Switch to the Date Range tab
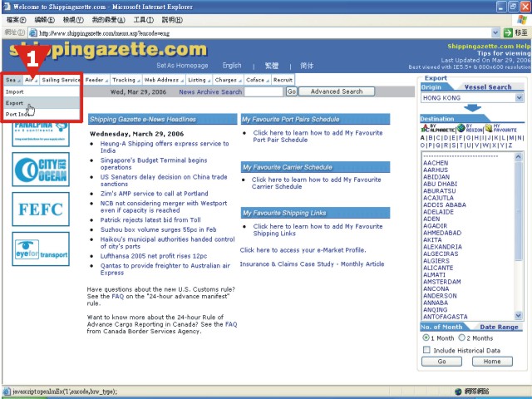The height and width of the screenshot is (399, 532). (499, 327)
